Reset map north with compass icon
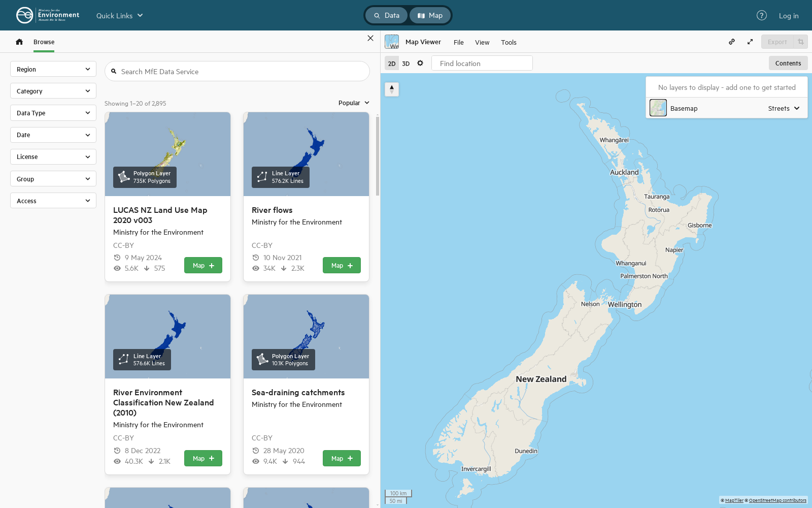Screen dimensions: 812x508 392,89
